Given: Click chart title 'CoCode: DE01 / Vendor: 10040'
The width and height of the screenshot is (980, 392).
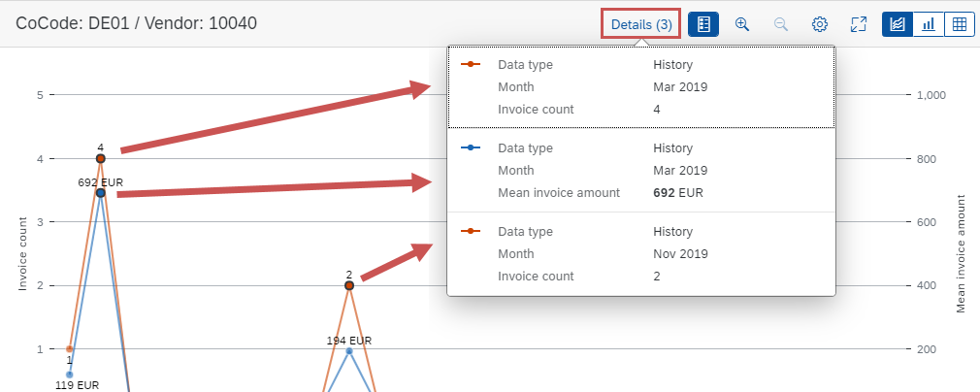Looking at the screenshot, I should [136, 23].
